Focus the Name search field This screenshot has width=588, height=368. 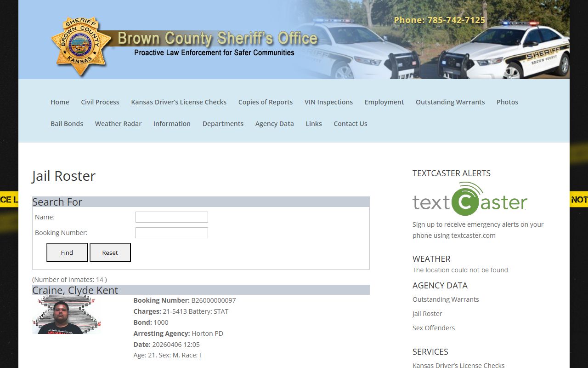172,217
